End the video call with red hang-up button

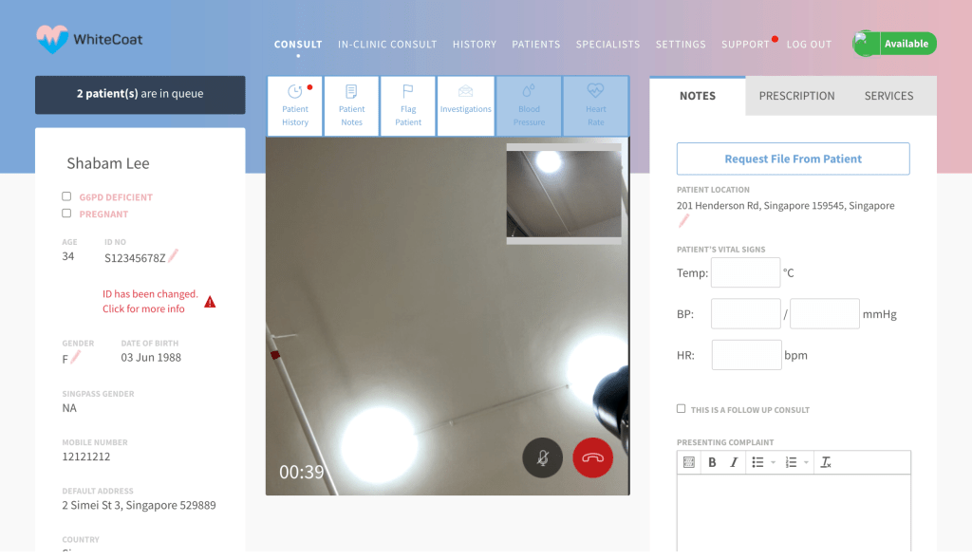pyautogui.click(x=593, y=457)
